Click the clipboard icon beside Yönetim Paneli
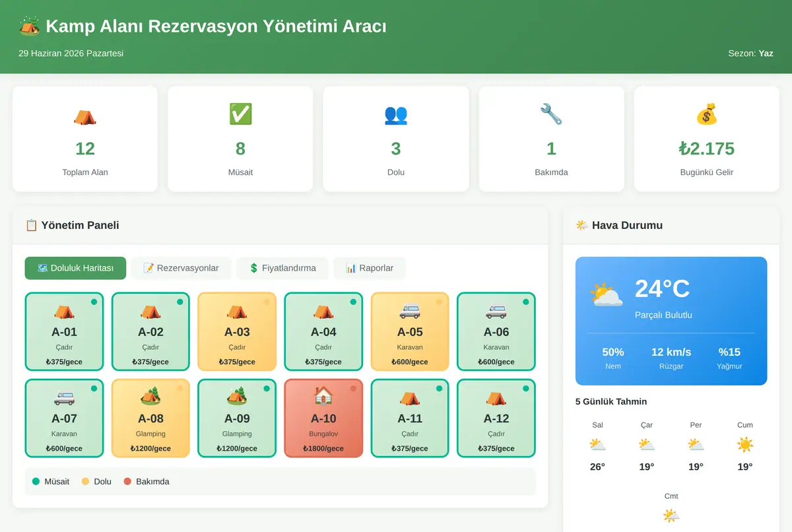 (31, 225)
